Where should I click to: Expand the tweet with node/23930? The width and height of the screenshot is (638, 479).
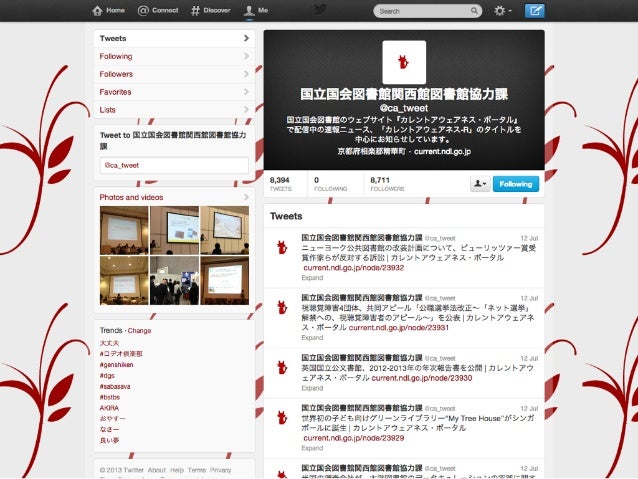312,388
